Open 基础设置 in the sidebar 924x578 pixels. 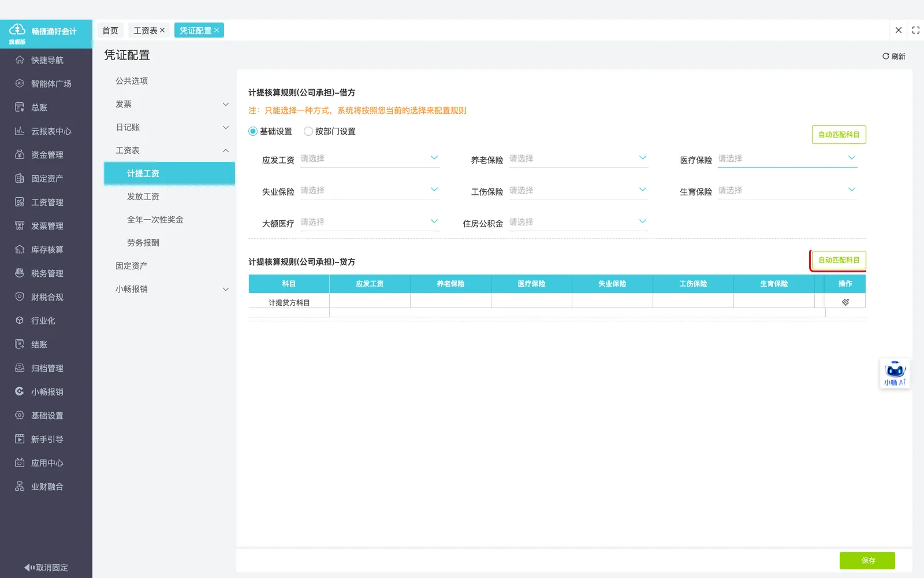(46, 416)
